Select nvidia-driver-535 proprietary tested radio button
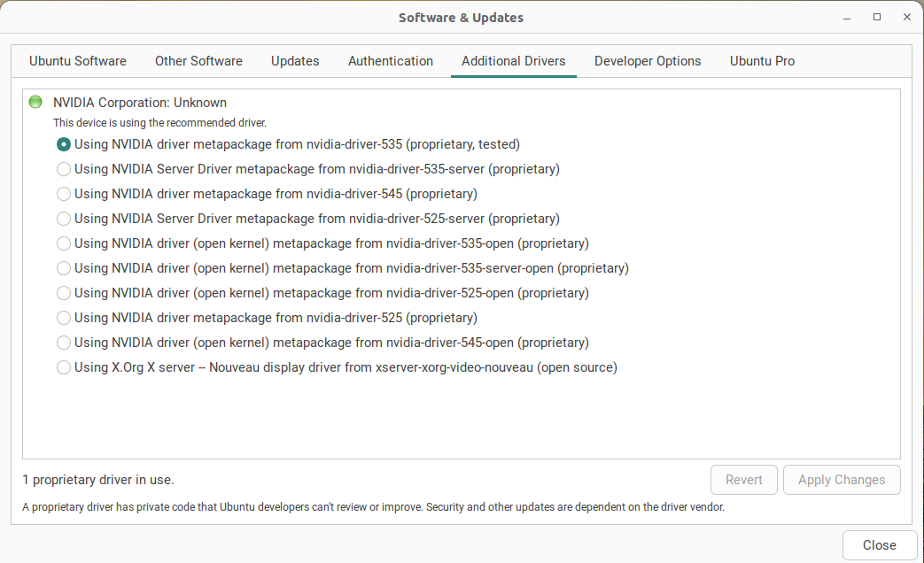The width and height of the screenshot is (924, 563). point(64,144)
